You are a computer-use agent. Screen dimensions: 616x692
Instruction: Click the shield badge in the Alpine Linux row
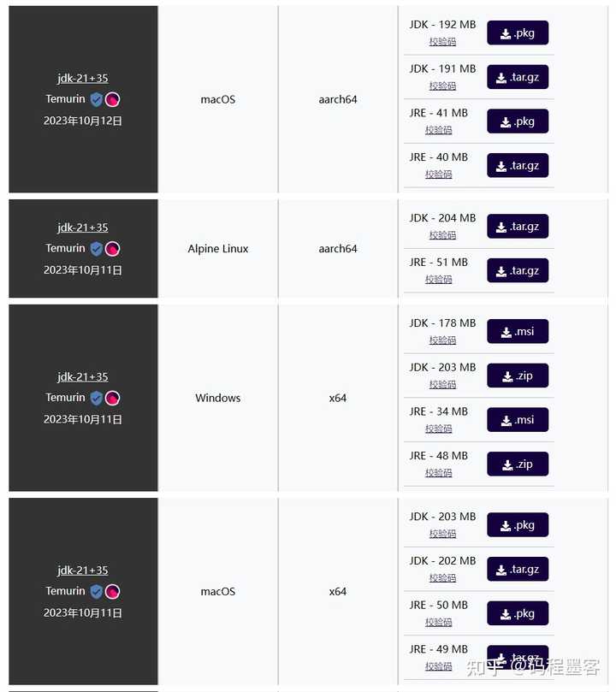click(x=96, y=249)
